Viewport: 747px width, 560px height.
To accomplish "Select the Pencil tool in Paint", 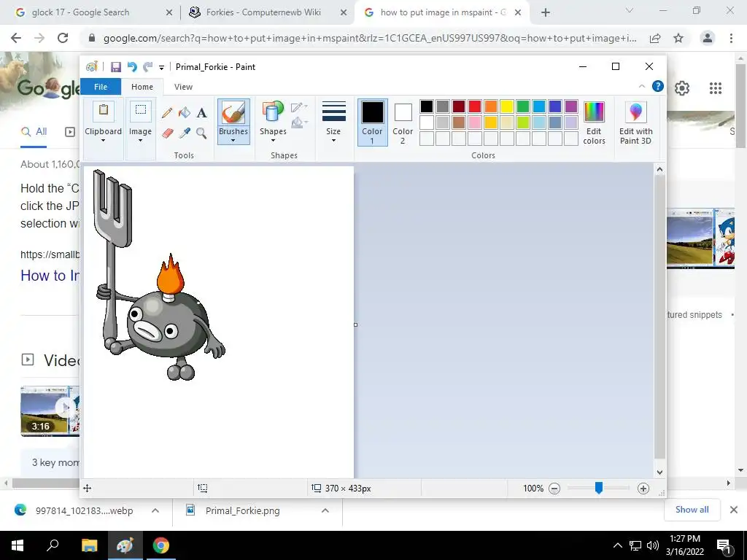I will tap(167, 113).
